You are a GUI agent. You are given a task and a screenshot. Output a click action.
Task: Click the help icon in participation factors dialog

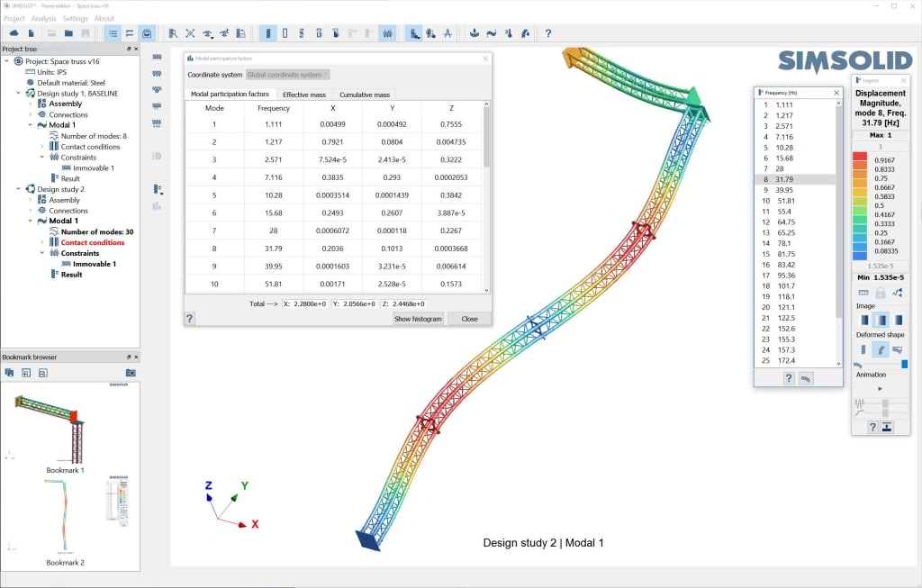189,319
